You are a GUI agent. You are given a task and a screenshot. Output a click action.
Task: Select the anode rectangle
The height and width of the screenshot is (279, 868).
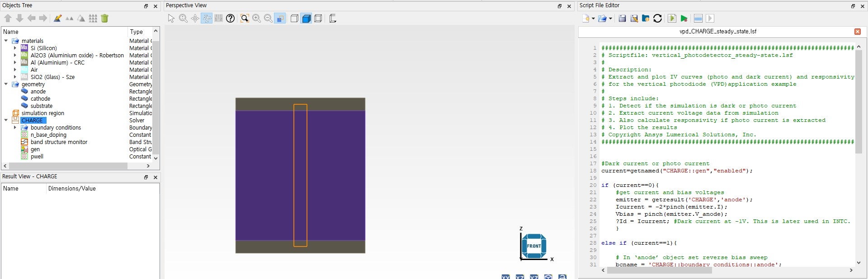click(38, 91)
